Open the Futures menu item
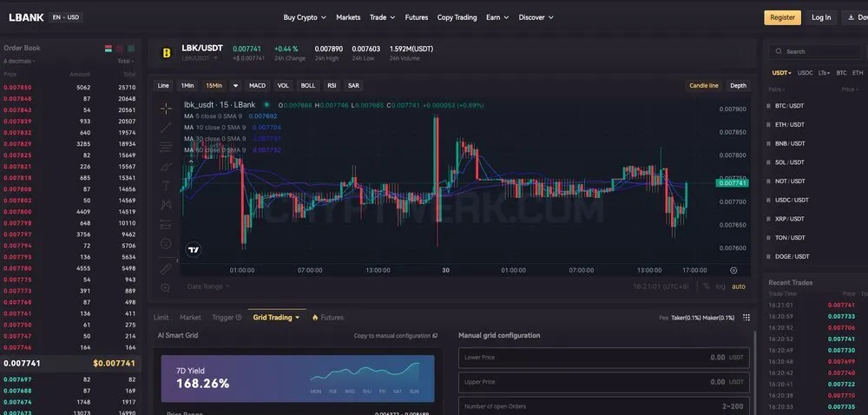The image size is (868, 415). click(417, 17)
